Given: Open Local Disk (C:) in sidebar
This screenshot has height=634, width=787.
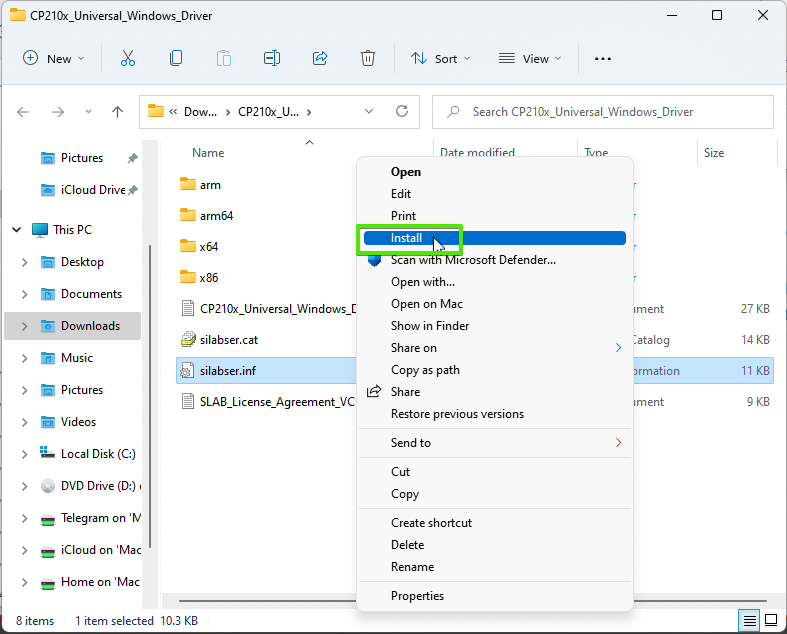Looking at the screenshot, I should (97, 454).
